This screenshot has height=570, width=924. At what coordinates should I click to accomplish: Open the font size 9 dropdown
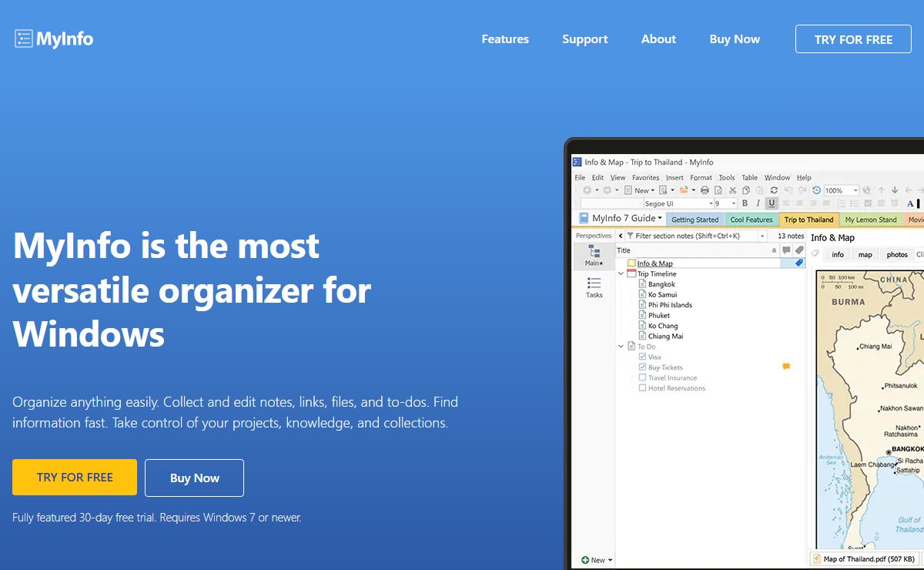point(733,204)
